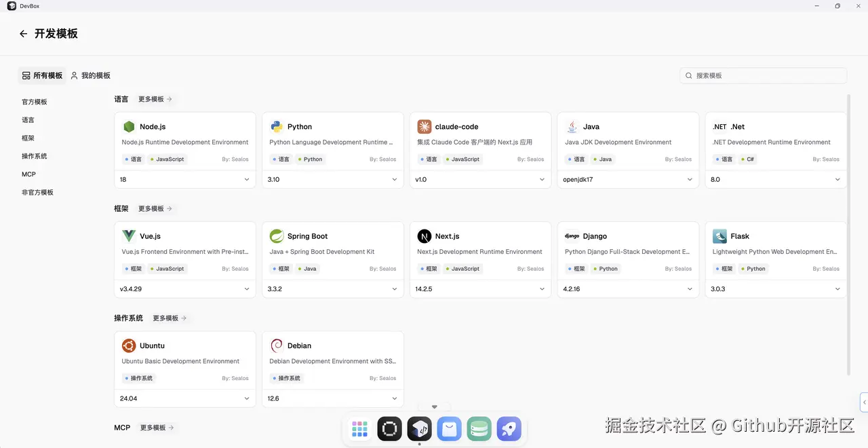Screen dimensions: 868x448
Task: Click 更多模板 link beside 框架 heading
Action: 155,208
